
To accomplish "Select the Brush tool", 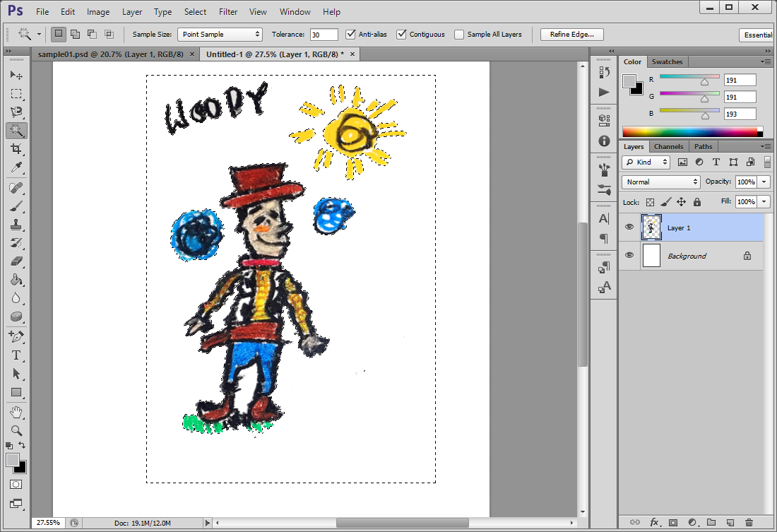I will (16, 206).
